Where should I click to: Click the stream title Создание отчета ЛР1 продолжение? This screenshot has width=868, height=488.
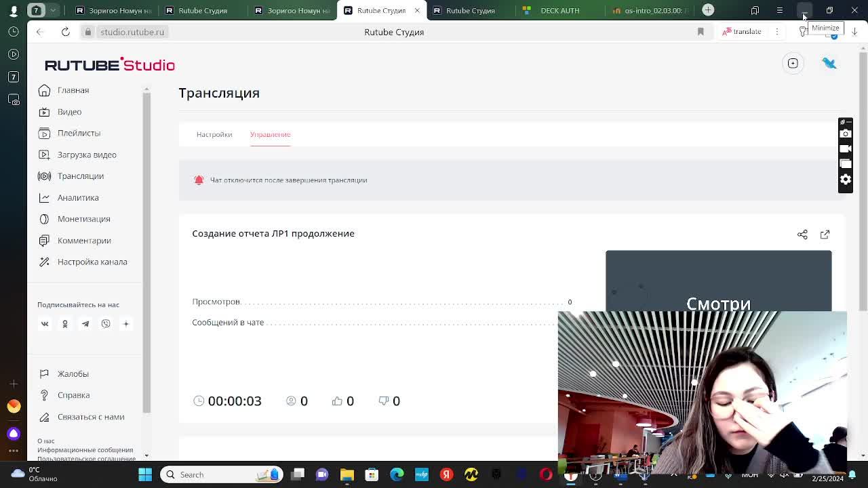(273, 233)
